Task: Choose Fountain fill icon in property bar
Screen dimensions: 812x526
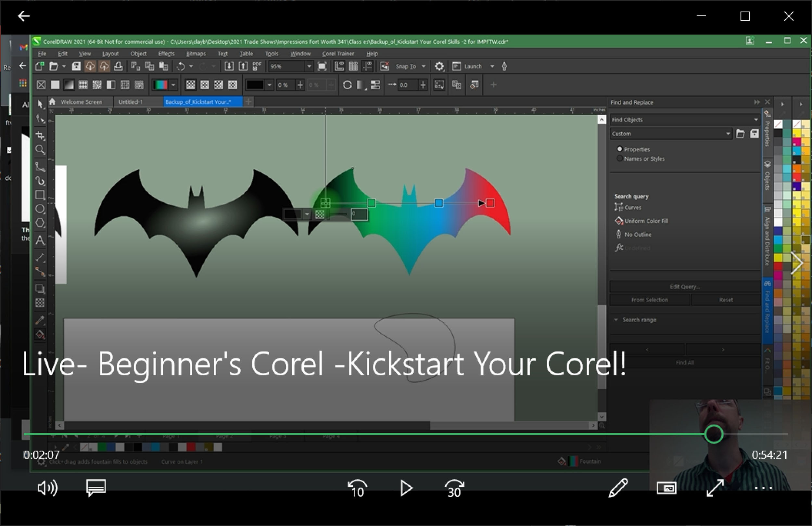Action: coord(69,85)
